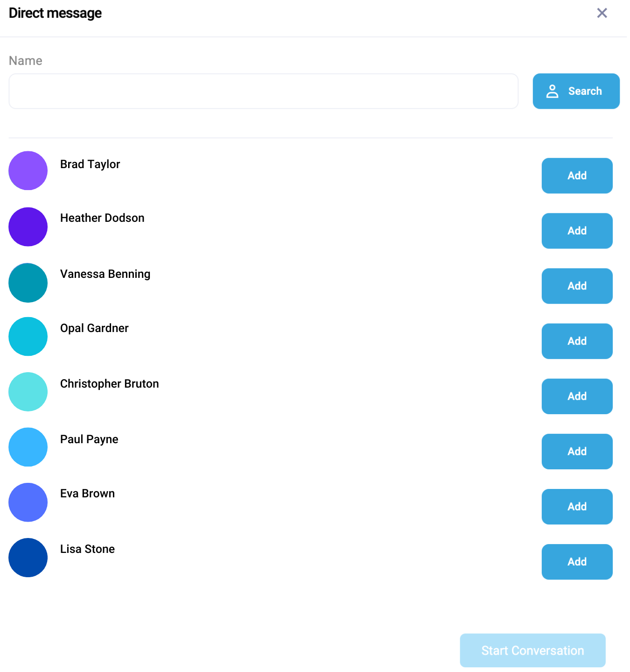
Task: Focus the Name search input field
Action: pyautogui.click(x=263, y=91)
